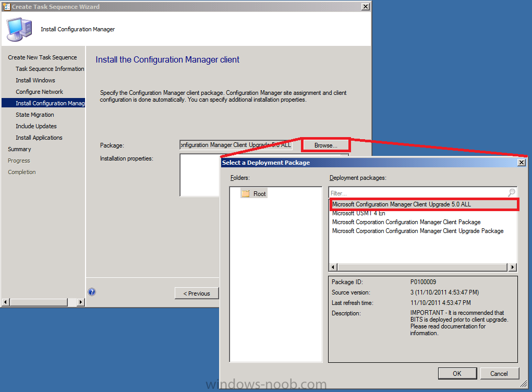
Task: Select Install Configuration Manager step in sidebar
Action: (x=43, y=103)
